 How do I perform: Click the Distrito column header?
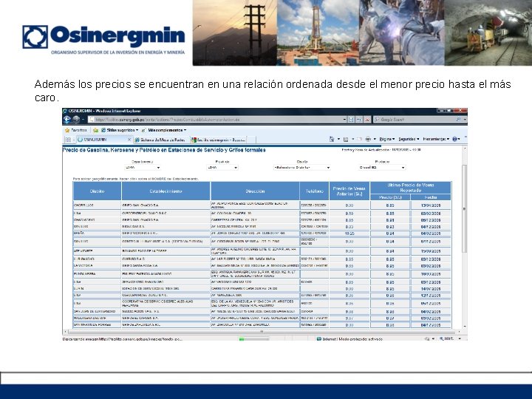[97, 191]
